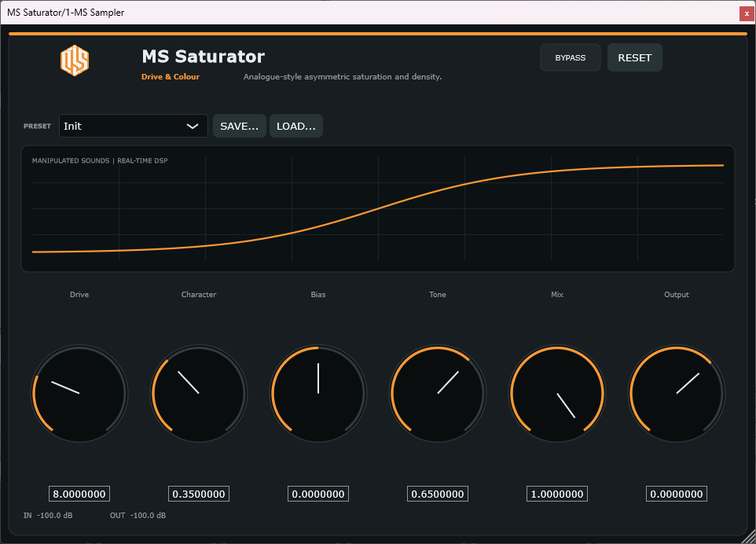Click the RESET button
756x544 pixels.
(x=634, y=57)
